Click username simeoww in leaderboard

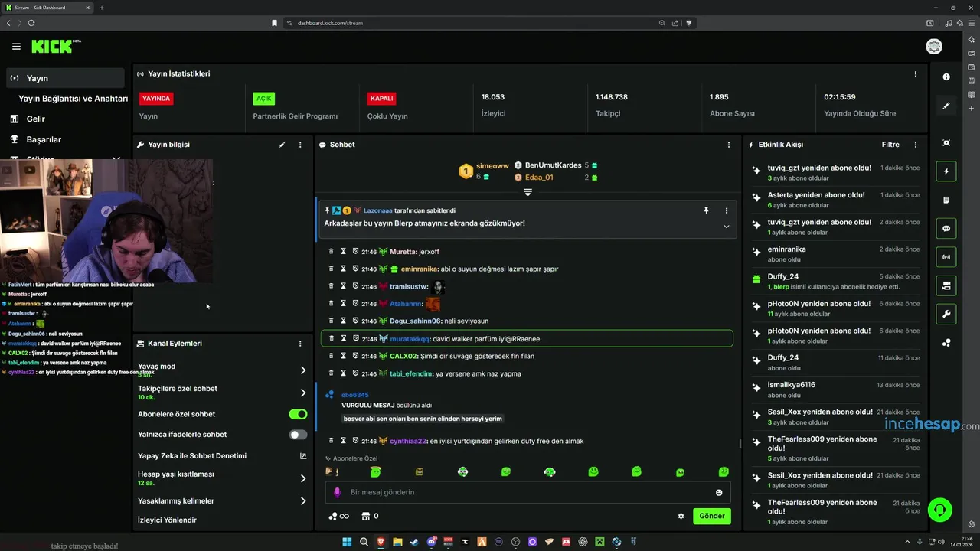pos(492,165)
